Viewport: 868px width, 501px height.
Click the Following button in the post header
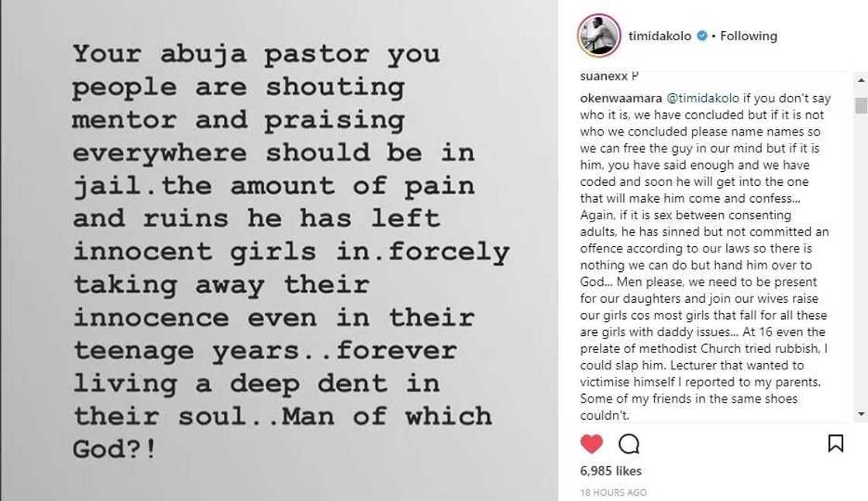(749, 35)
